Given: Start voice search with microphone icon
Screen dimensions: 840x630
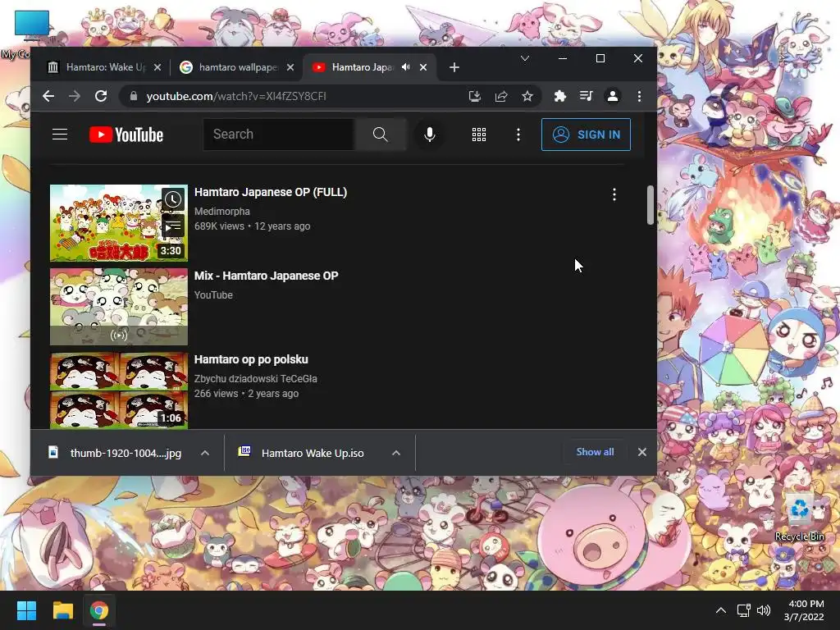Looking at the screenshot, I should pos(429,135).
